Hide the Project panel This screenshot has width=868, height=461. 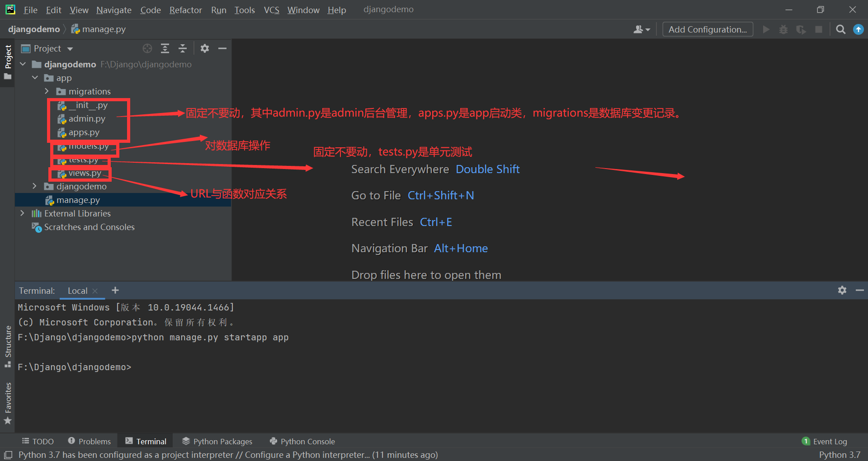pyautogui.click(x=222, y=48)
